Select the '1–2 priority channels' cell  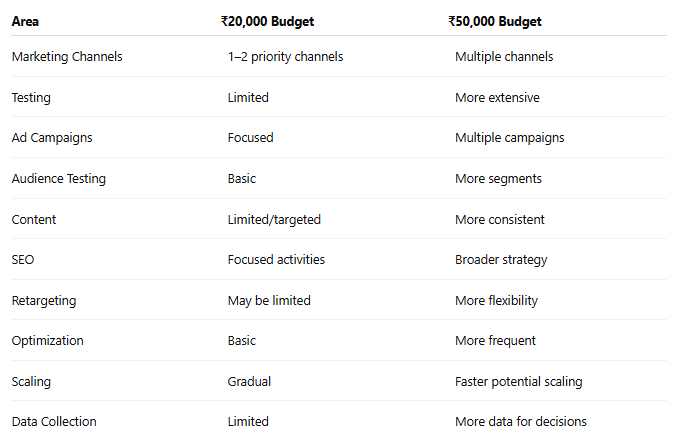point(285,57)
